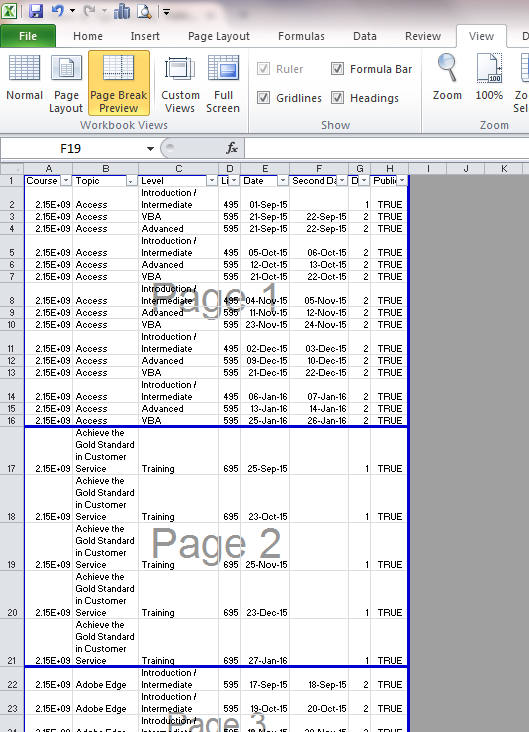The height and width of the screenshot is (732, 529).
Task: Click the cell showing 01-Sep-15
Action: pyautogui.click(x=265, y=199)
